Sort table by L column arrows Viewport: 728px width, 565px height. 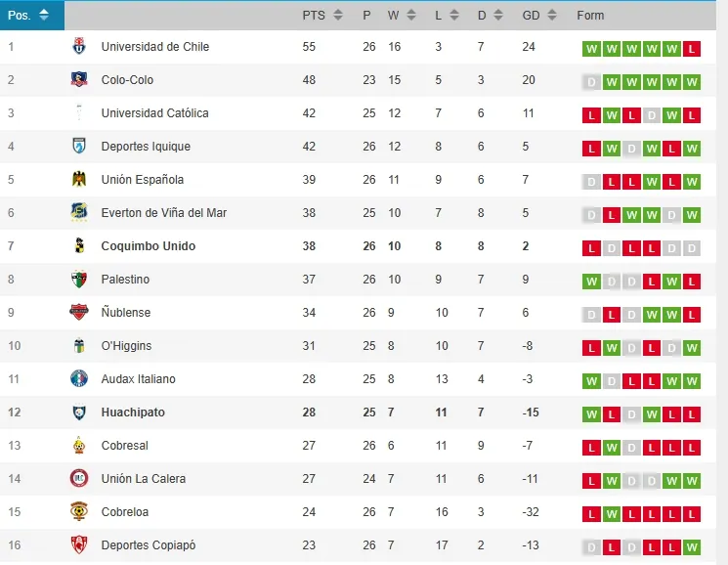(x=454, y=16)
